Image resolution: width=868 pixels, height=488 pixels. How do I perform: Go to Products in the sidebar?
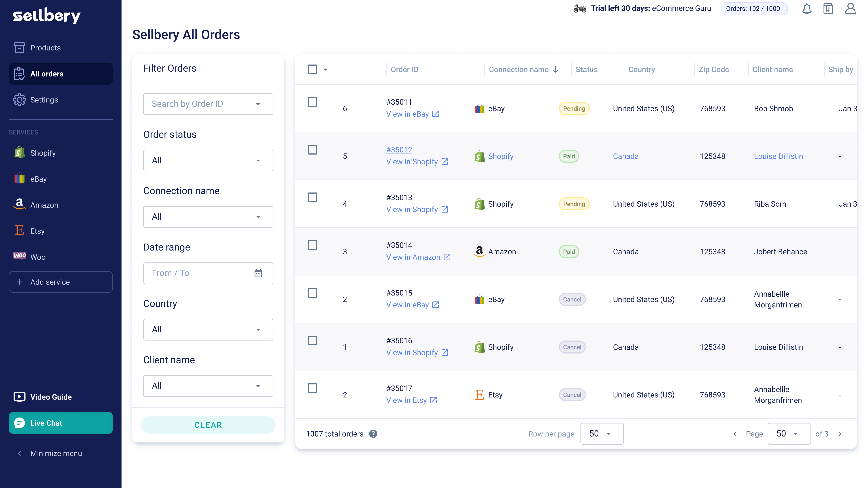pyautogui.click(x=46, y=48)
